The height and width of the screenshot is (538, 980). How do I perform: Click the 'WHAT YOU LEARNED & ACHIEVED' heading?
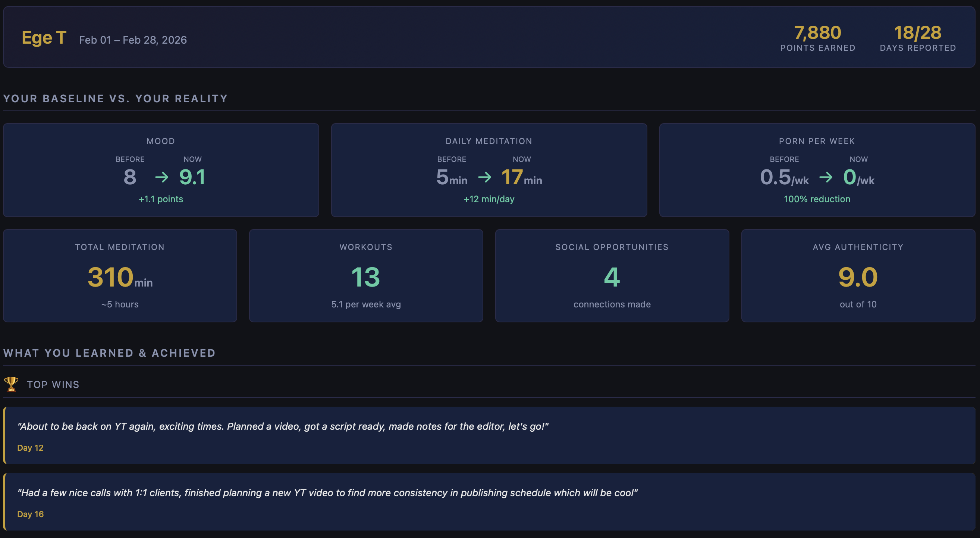coord(110,353)
